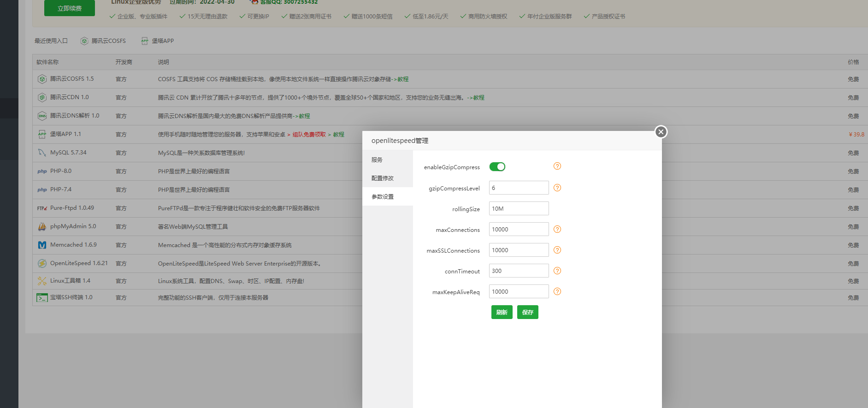The height and width of the screenshot is (408, 868).
Task: Click the 腾讯云COSFS shortcut icon in recent entries
Action: click(84, 41)
